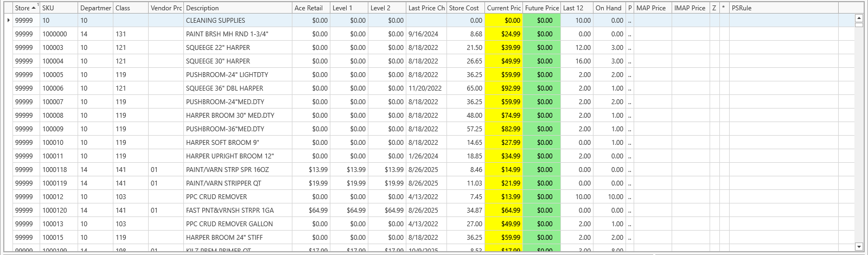Click the Future Price column header
The image size is (868, 255).
[541, 8]
